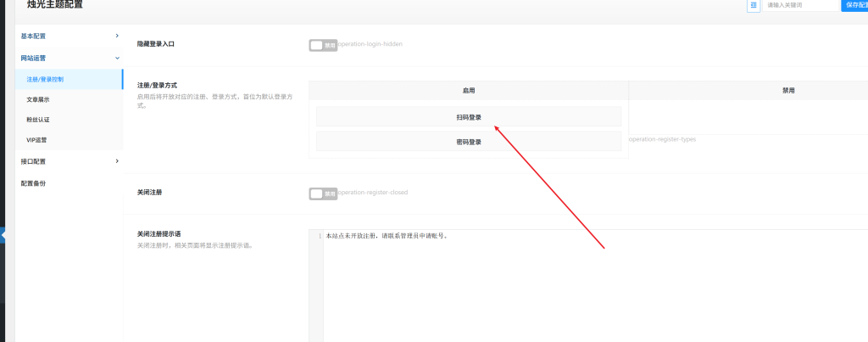This screenshot has height=342, width=868.
Task: Click line number 1 in editor gutter
Action: click(319, 236)
